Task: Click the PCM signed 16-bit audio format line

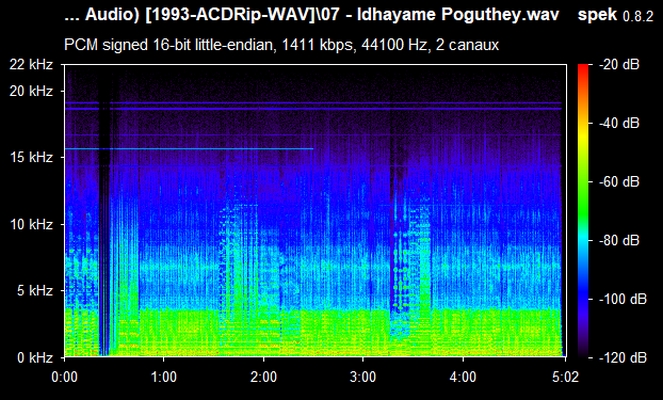Action: tap(282, 44)
